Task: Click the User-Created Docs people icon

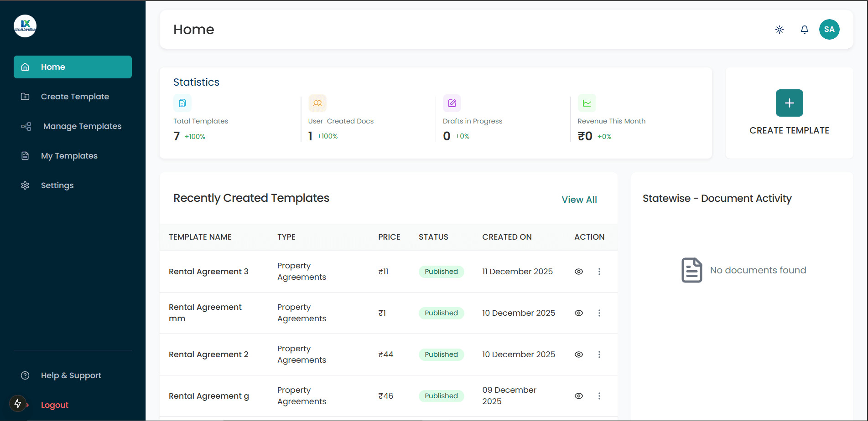Action: pyautogui.click(x=317, y=103)
